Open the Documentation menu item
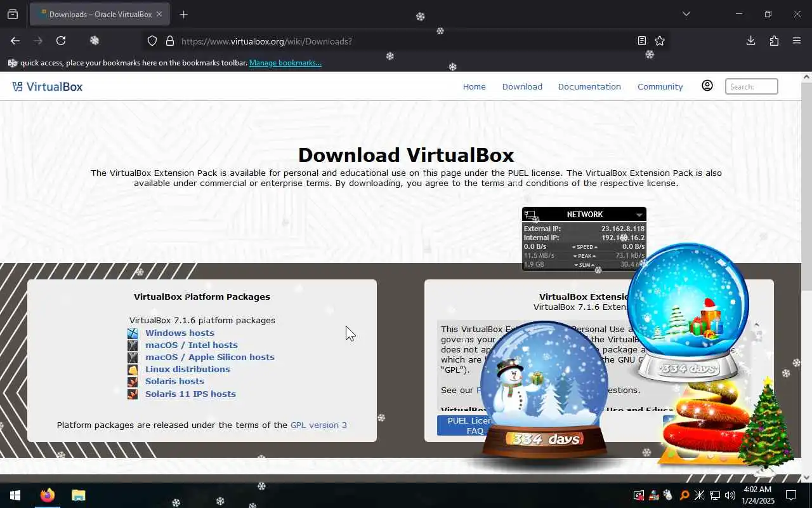This screenshot has width=812, height=508. pyautogui.click(x=589, y=86)
